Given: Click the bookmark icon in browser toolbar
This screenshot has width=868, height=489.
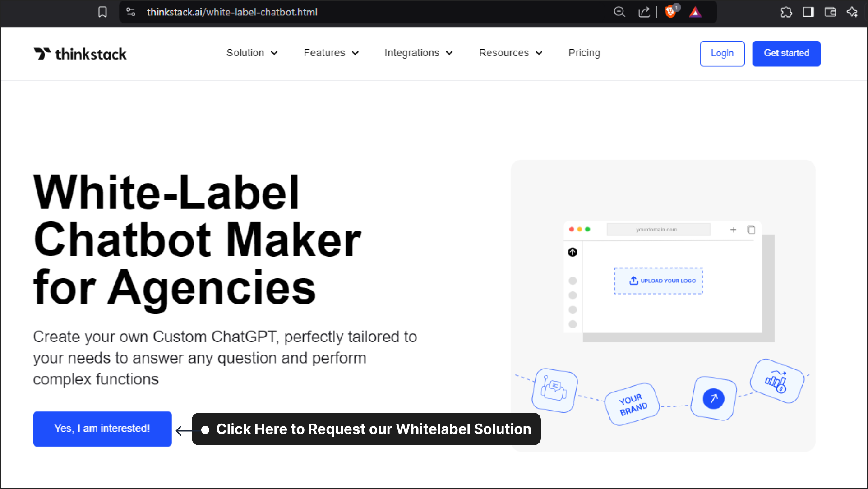Looking at the screenshot, I should click(x=102, y=12).
